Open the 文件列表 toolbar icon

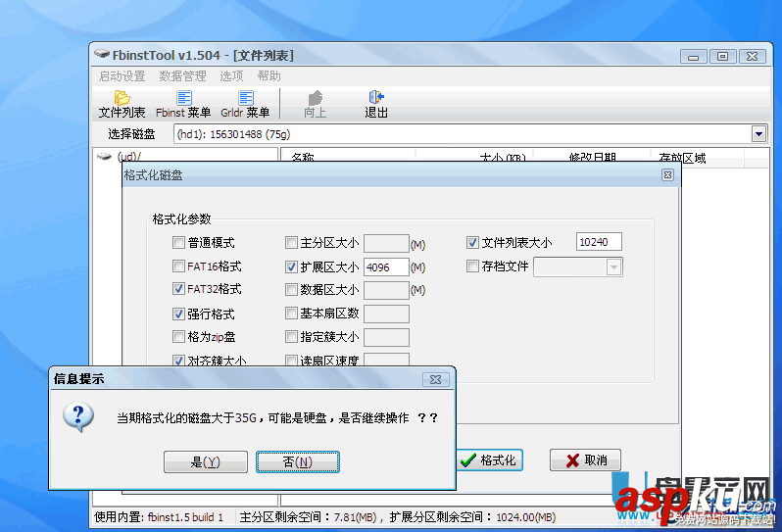pyautogui.click(x=122, y=104)
